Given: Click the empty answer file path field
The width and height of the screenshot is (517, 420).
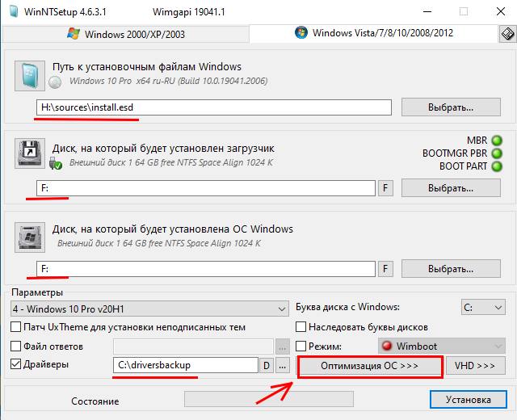Looking at the screenshot, I should tap(194, 346).
